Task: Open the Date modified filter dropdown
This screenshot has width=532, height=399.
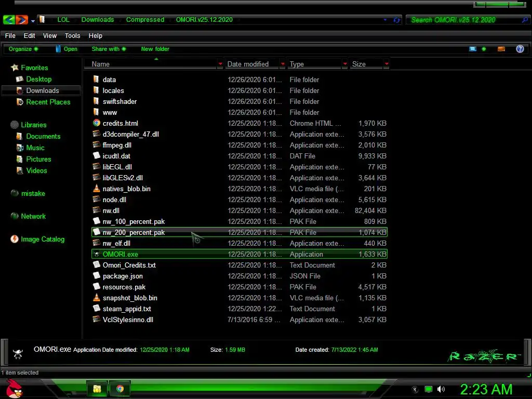Action: click(283, 64)
